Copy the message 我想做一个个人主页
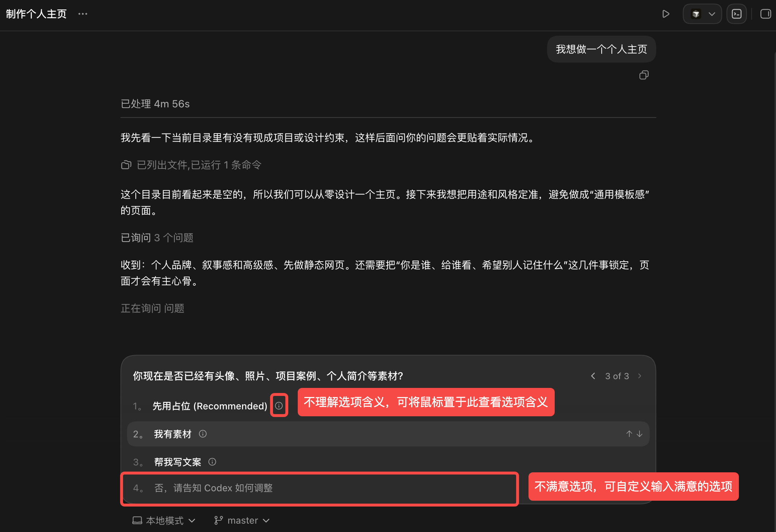The width and height of the screenshot is (776, 532). pyautogui.click(x=644, y=75)
